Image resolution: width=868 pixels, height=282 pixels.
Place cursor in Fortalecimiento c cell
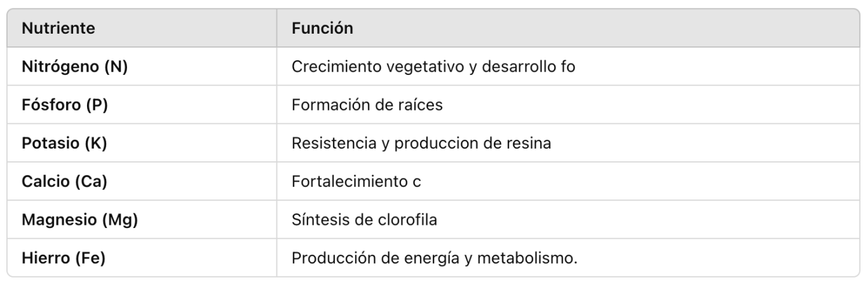[569, 181]
